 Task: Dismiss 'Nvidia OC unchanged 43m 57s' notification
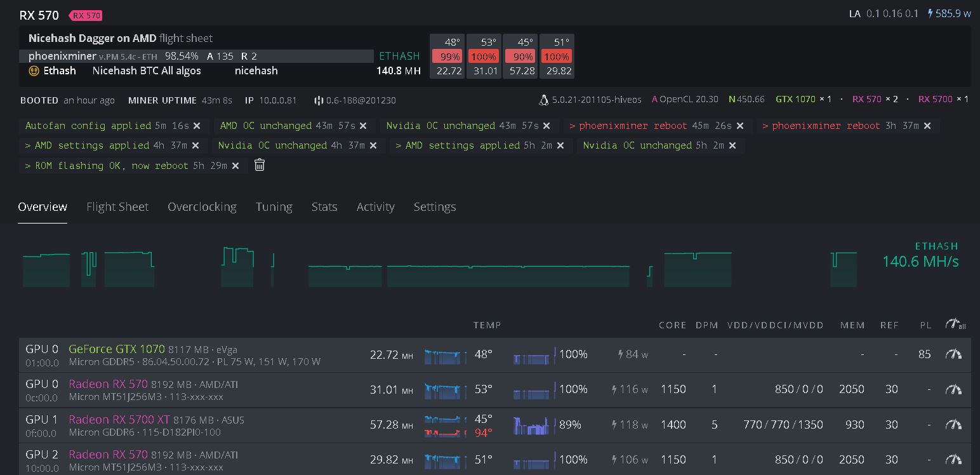[546, 126]
